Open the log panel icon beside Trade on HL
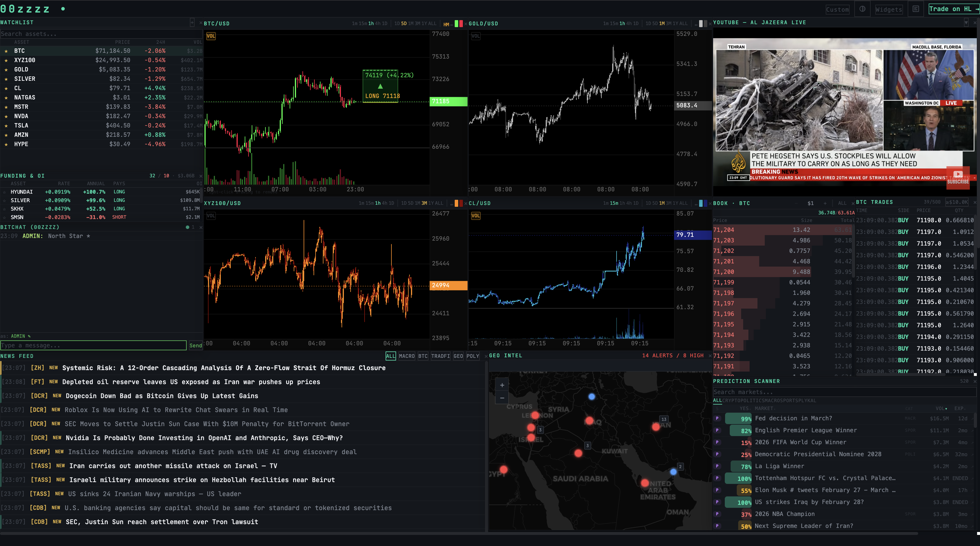 coord(916,9)
